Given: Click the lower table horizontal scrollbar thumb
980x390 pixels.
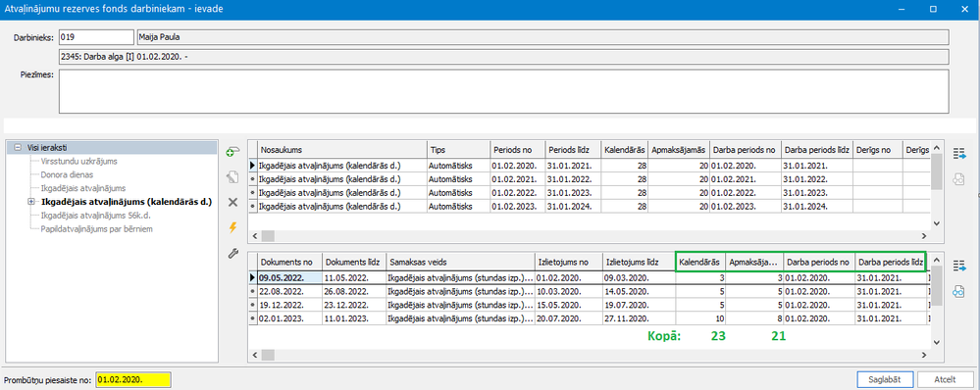Looking at the screenshot, I should click(267, 355).
